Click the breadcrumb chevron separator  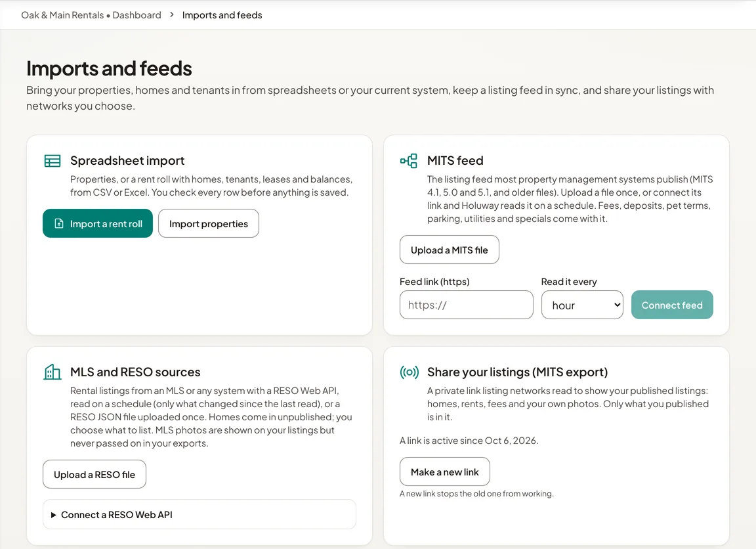point(172,15)
